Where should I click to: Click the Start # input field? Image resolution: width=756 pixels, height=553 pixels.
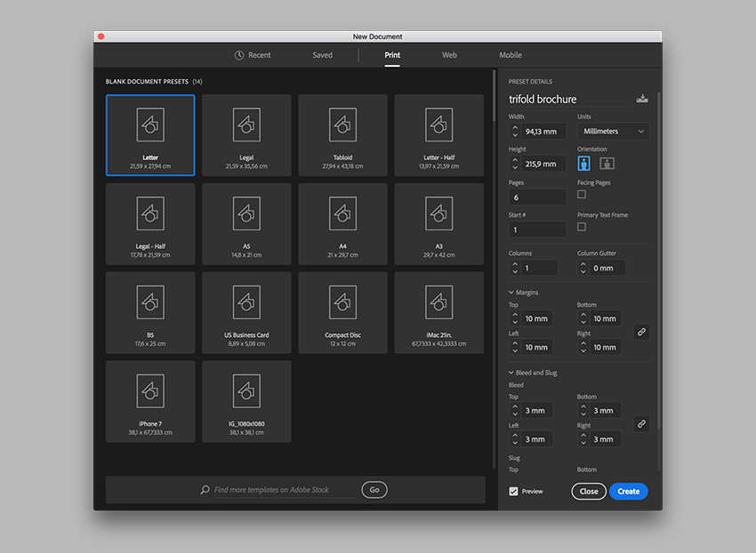click(x=537, y=229)
